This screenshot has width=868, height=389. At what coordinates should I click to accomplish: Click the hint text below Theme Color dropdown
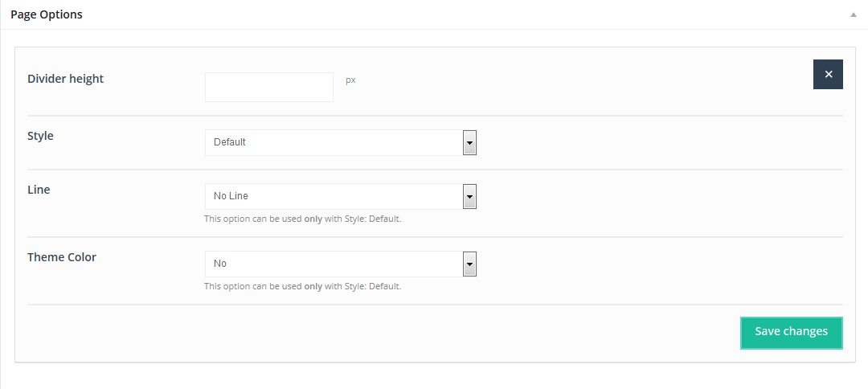pyautogui.click(x=302, y=286)
